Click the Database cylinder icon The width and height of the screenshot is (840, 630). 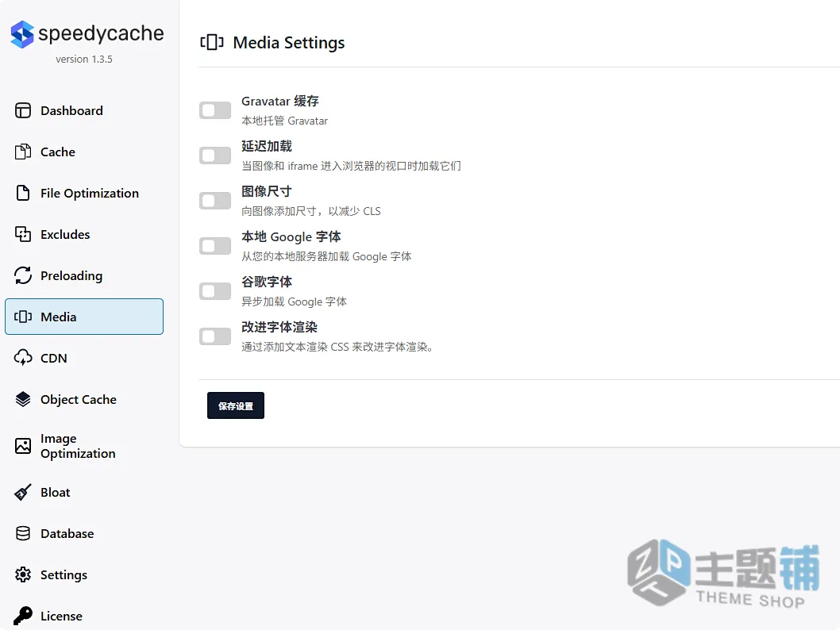coord(23,533)
